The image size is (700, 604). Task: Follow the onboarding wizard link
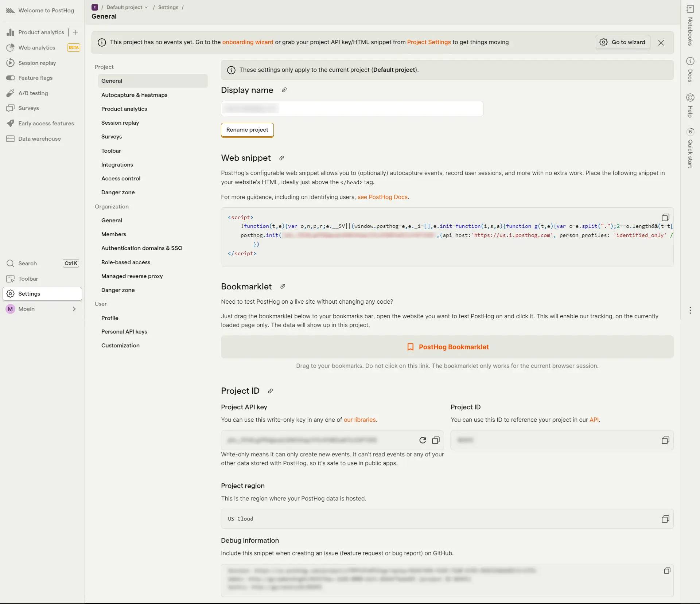click(x=248, y=42)
